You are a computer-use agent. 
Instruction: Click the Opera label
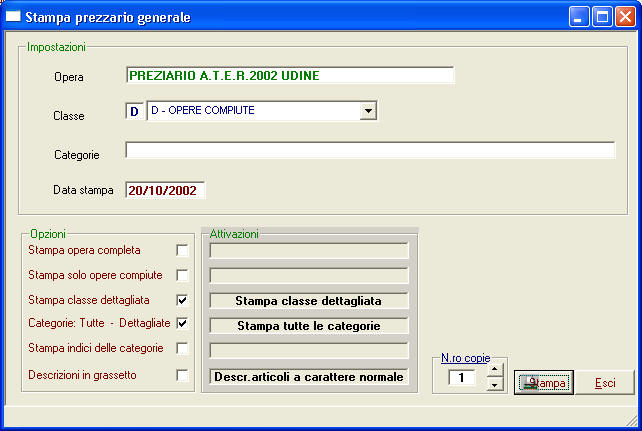click(x=69, y=77)
